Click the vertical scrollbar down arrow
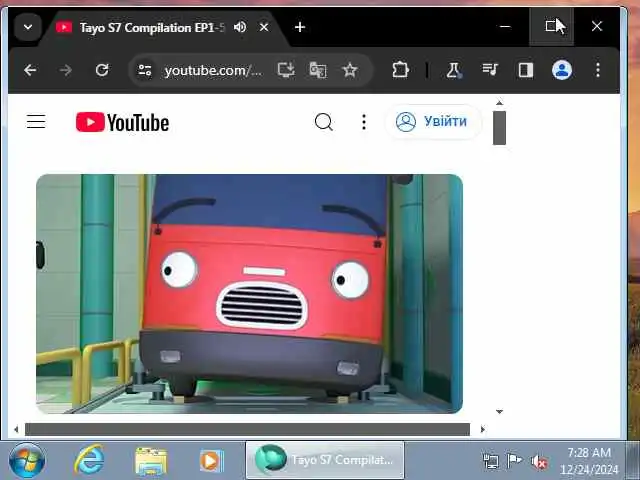 pos(499,411)
